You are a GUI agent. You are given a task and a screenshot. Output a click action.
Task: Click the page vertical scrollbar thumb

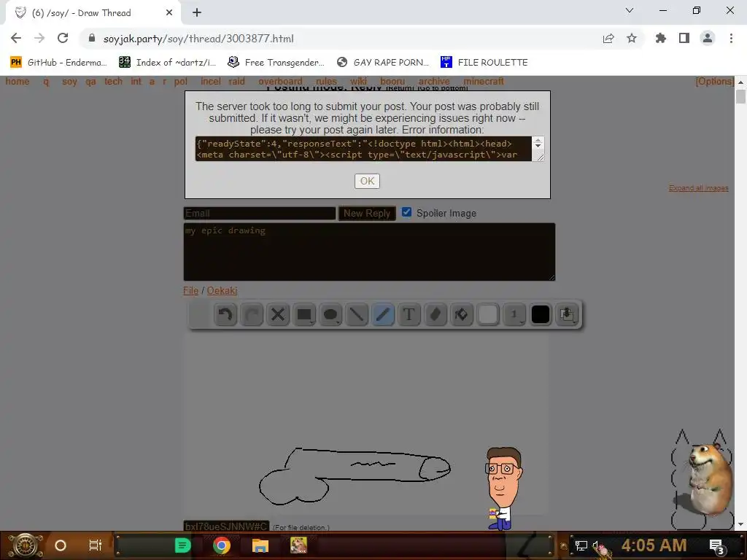click(x=740, y=96)
